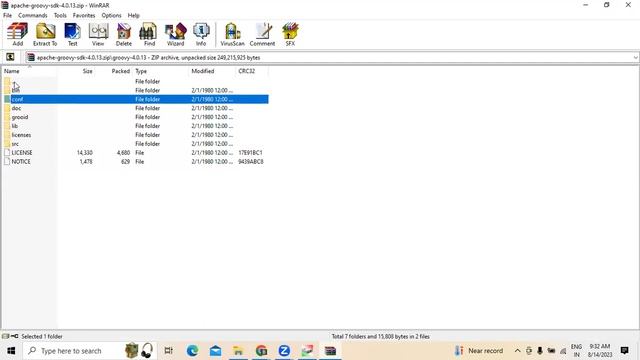Go up one level button
Screen dimensions: 640x360
(x=10, y=57)
